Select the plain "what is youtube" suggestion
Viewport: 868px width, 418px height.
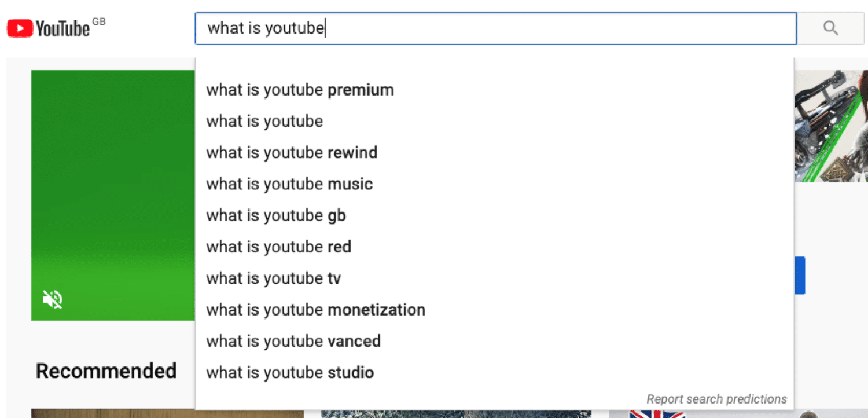pos(264,121)
